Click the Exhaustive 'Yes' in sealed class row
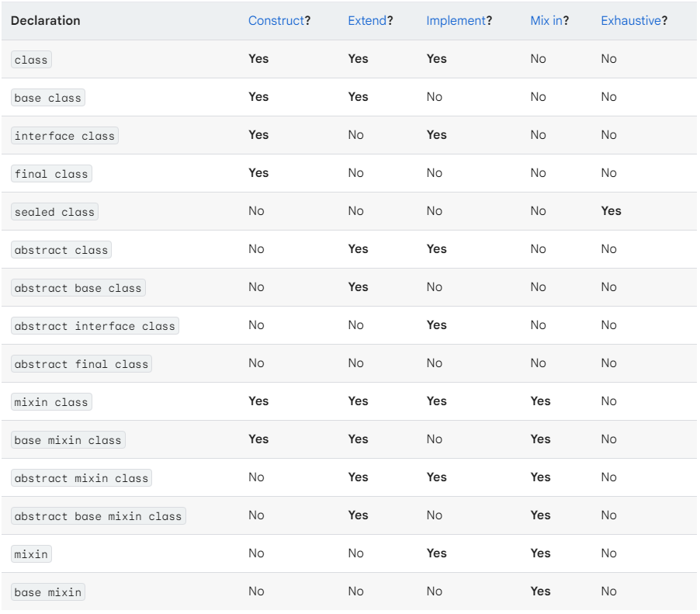 coord(611,211)
